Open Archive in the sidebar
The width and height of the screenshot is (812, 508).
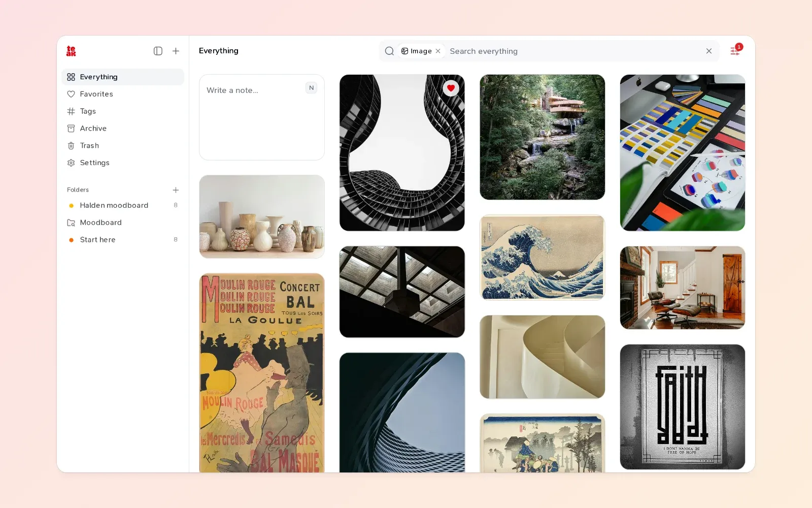click(123, 129)
